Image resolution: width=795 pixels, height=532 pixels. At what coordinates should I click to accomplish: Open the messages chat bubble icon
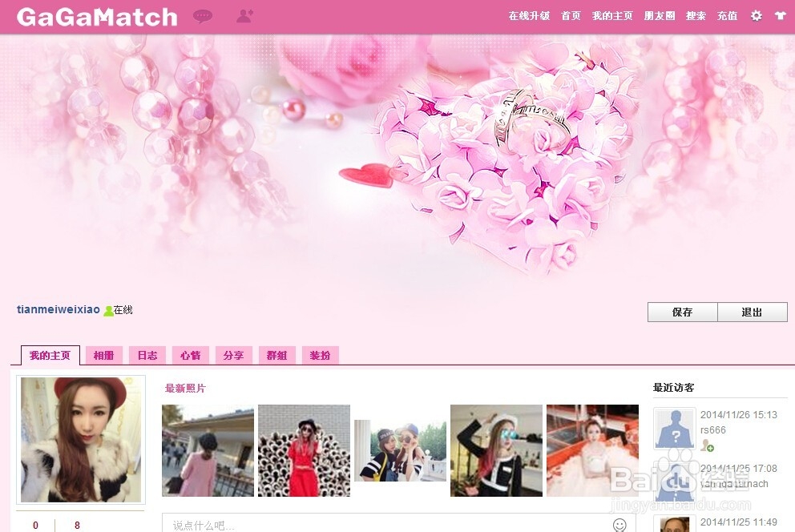tap(203, 16)
